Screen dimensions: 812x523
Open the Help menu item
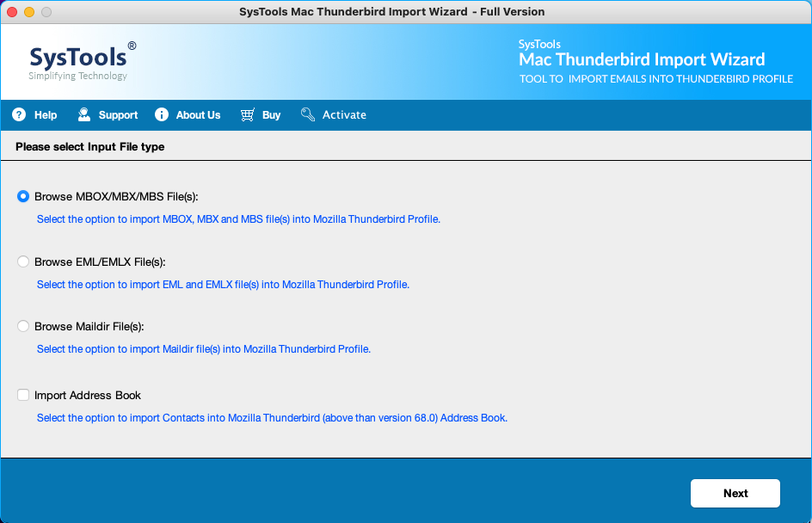click(x=34, y=115)
